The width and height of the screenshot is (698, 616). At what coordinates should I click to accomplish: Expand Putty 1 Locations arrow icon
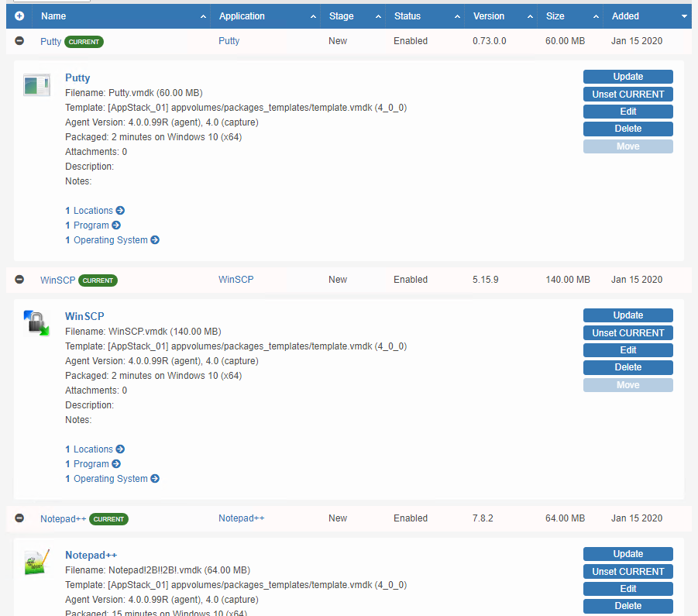120,210
